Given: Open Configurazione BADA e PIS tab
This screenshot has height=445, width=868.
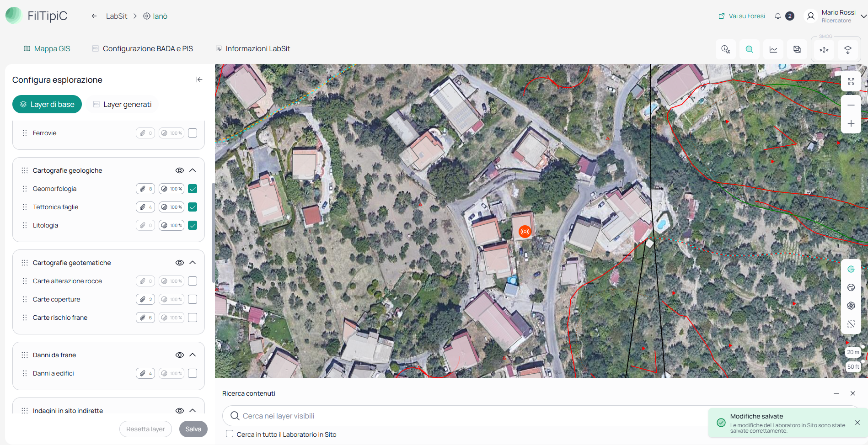Looking at the screenshot, I should tap(143, 48).
